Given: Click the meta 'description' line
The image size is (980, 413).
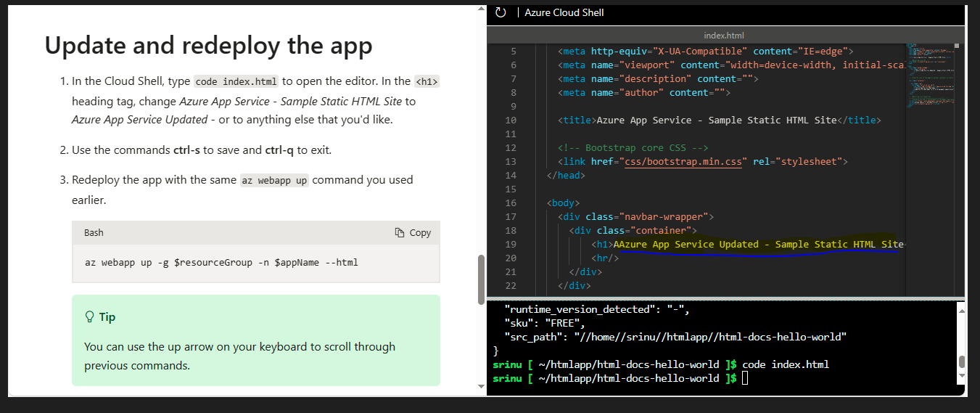Looking at the screenshot, I should point(658,78).
